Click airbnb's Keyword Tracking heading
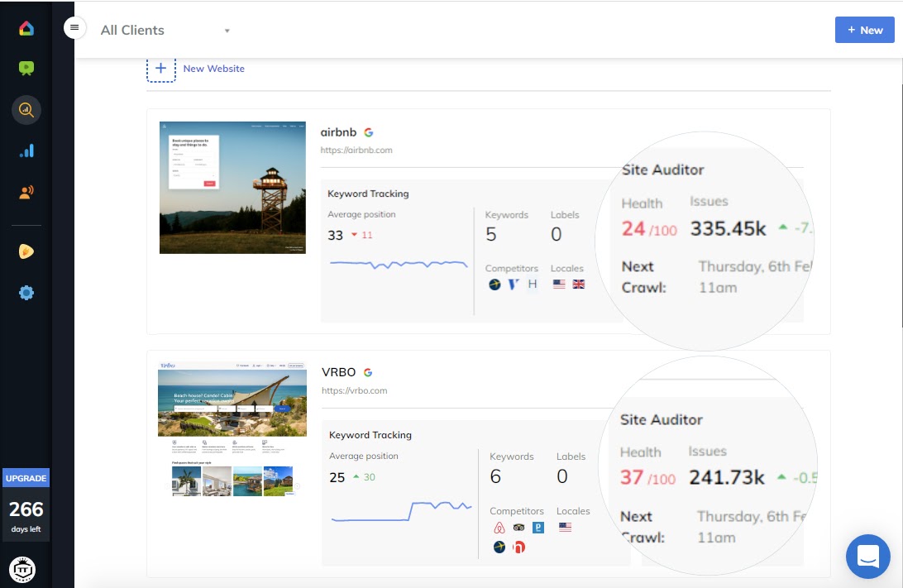The height and width of the screenshot is (588, 903). point(368,194)
